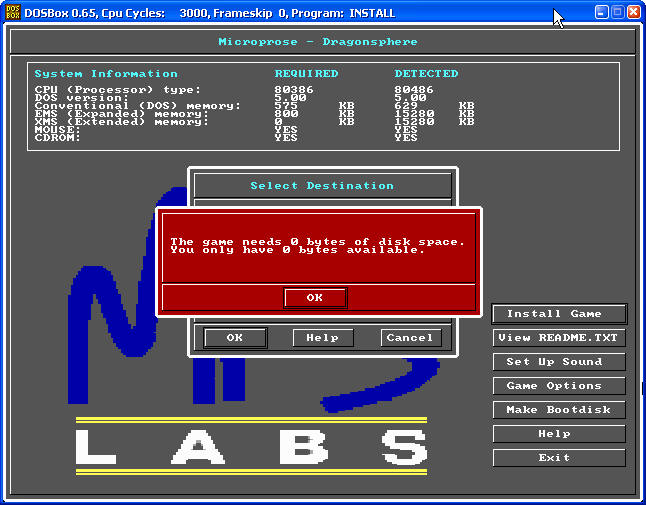The height and width of the screenshot is (505, 646).
Task: Click the Exit button
Action: click(x=559, y=458)
